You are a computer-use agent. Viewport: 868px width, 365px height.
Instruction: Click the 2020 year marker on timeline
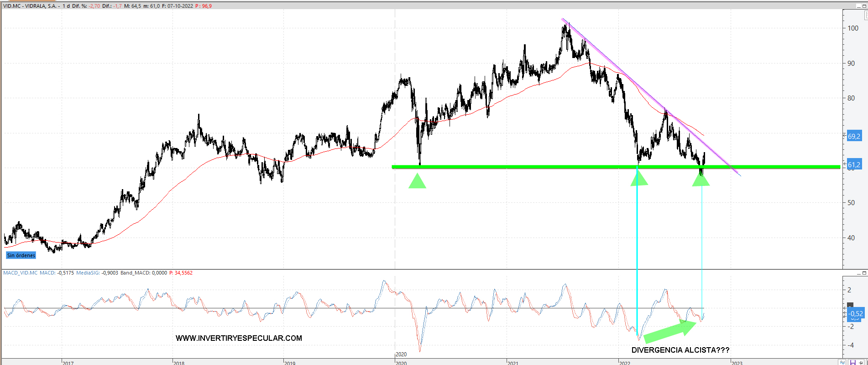tap(401, 354)
